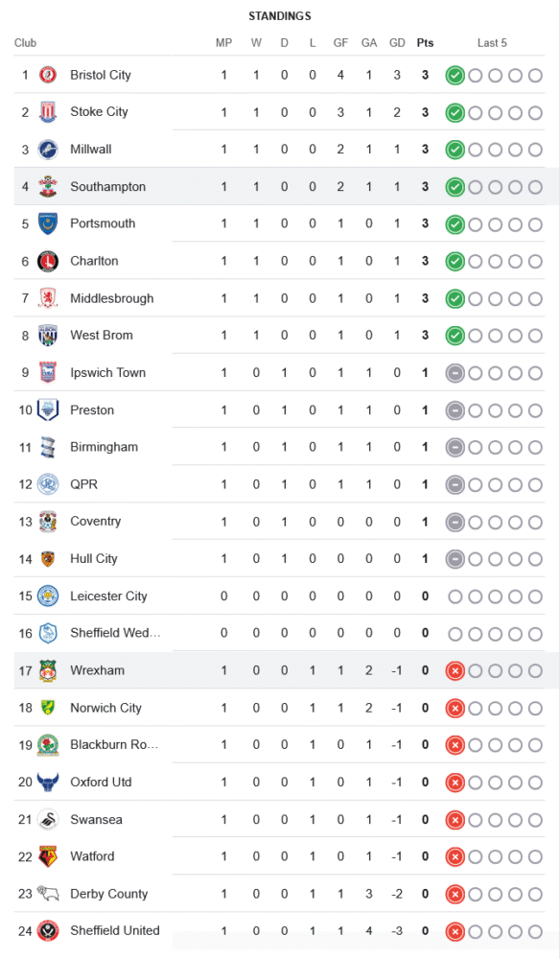
Task: Click the Bristol City club crest
Action: (x=48, y=75)
